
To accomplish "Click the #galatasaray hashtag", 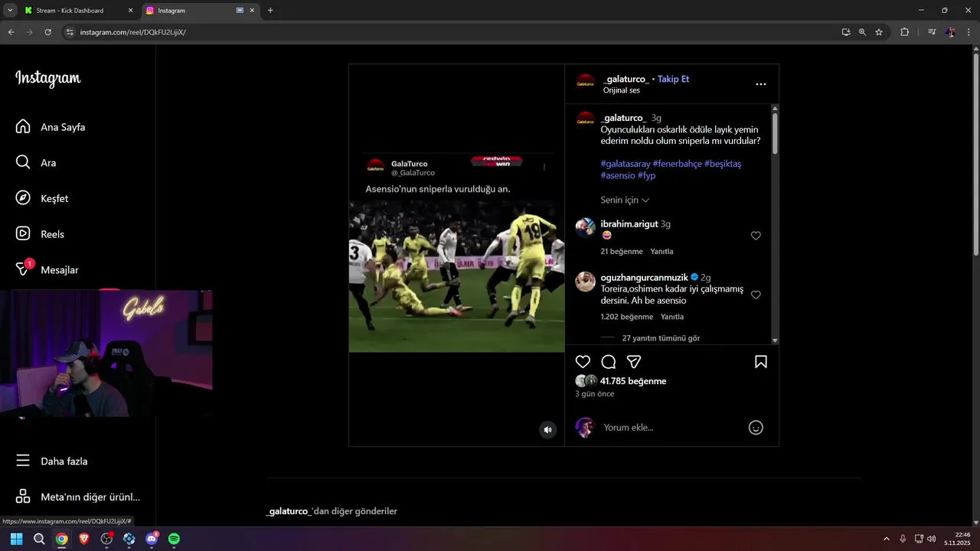I will tap(625, 164).
